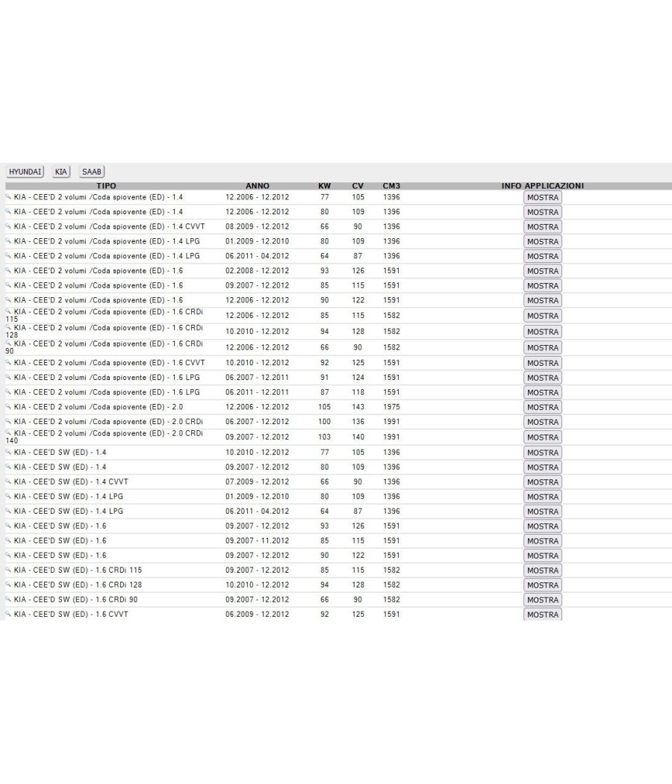Select date range "09.2007 - 11.2012"
This screenshot has width=672, height=784.
(x=257, y=541)
